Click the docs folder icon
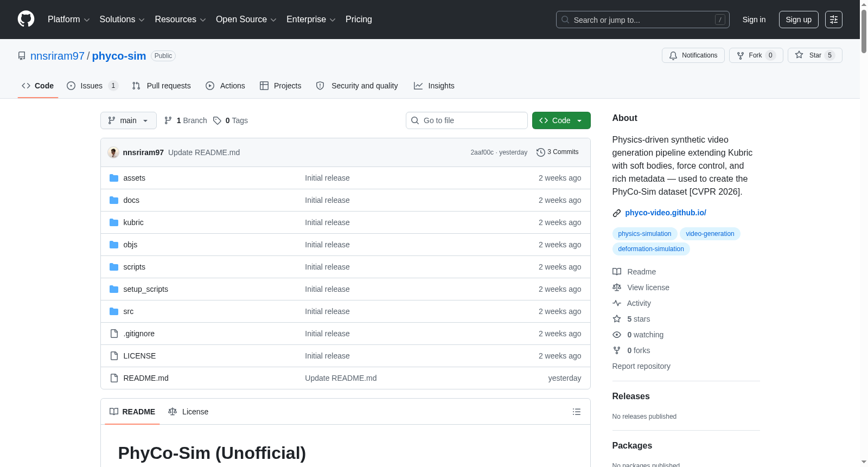The height and width of the screenshot is (467, 868). click(x=114, y=200)
